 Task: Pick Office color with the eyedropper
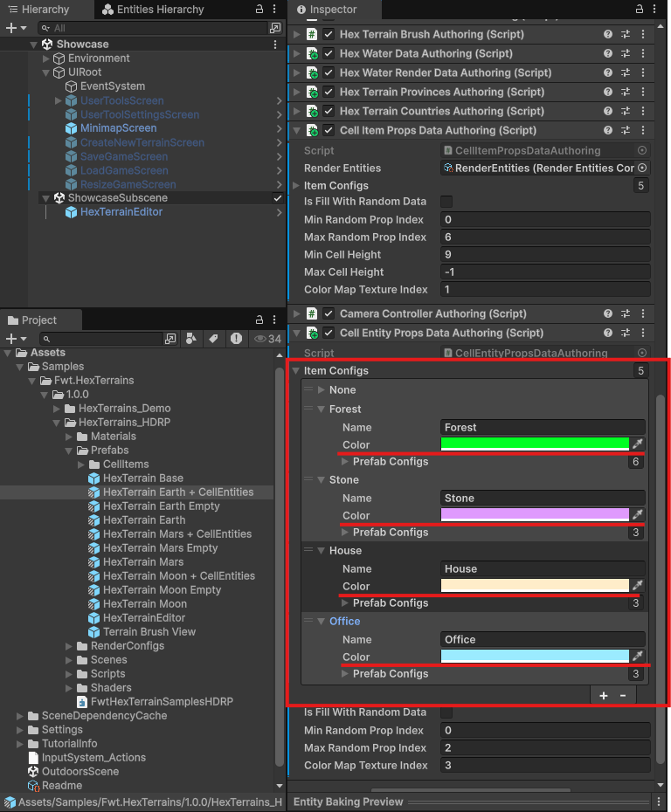pos(638,656)
